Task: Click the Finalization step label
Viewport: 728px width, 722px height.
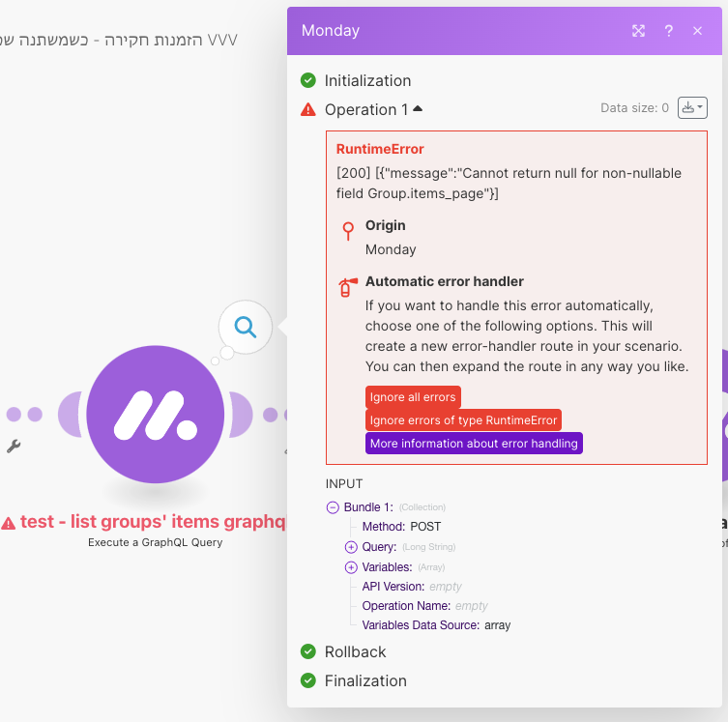Action: tap(365, 680)
